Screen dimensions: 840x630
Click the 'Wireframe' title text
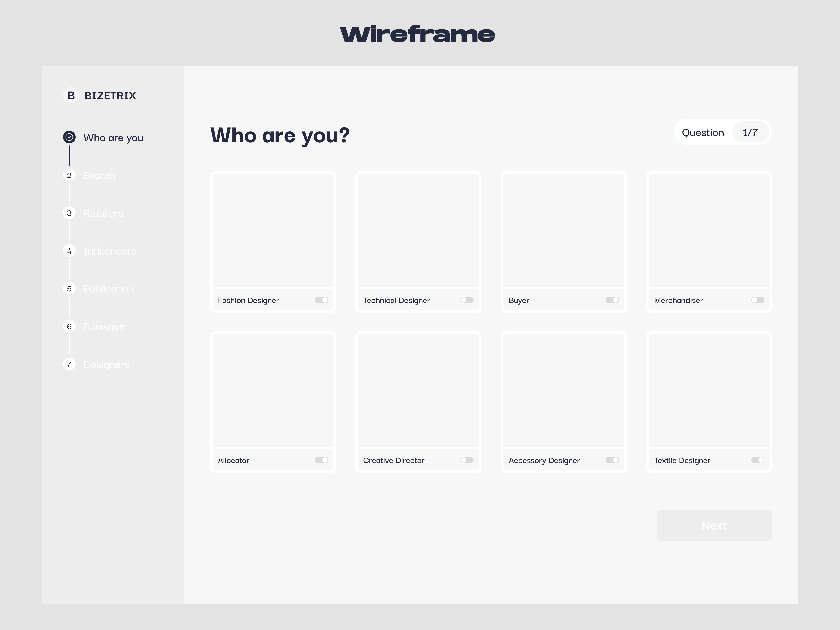click(417, 34)
